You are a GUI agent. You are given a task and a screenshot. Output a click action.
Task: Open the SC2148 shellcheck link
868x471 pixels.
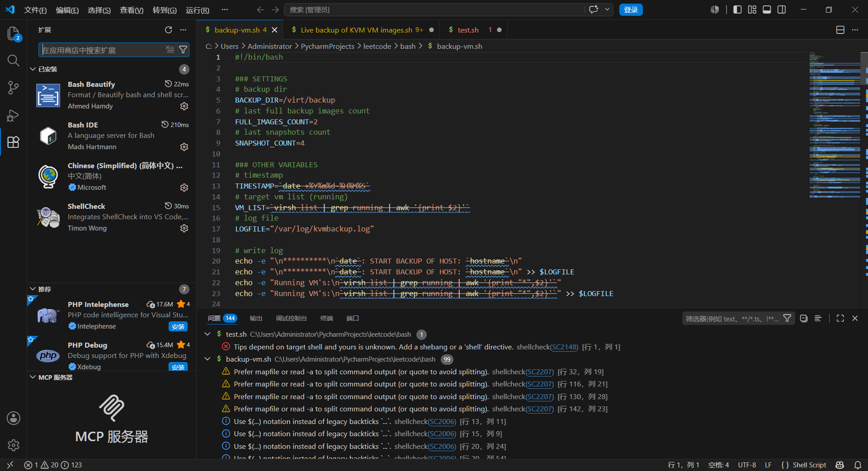coord(564,347)
